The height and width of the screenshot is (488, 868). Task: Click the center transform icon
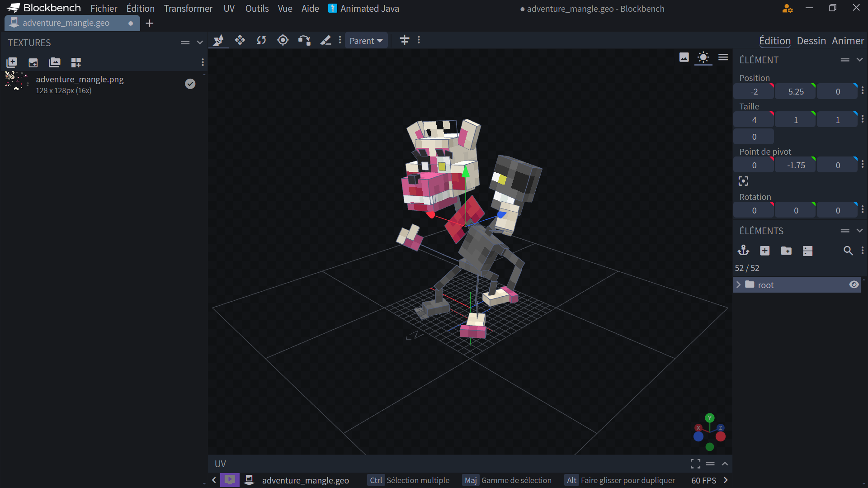tap(405, 40)
